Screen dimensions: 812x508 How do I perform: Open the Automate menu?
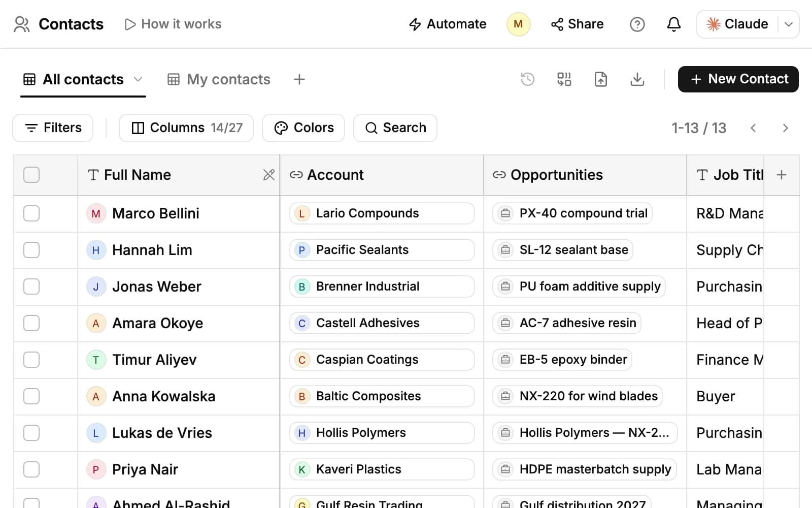(447, 24)
